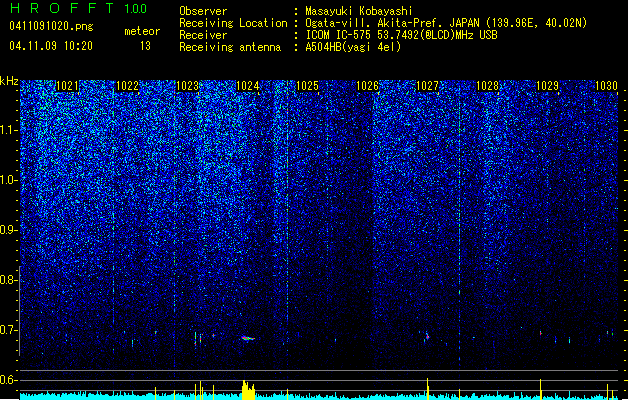Click the kHz axis unit label
The width and height of the screenshot is (629, 400).
(9, 81)
